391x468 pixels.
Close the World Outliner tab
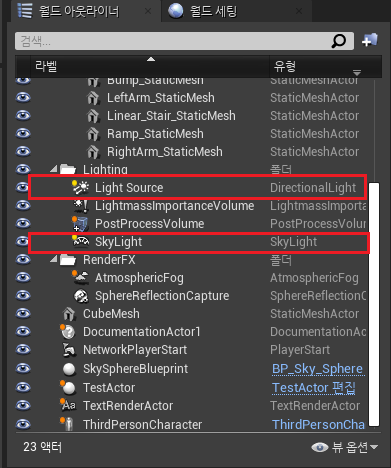click(x=148, y=11)
